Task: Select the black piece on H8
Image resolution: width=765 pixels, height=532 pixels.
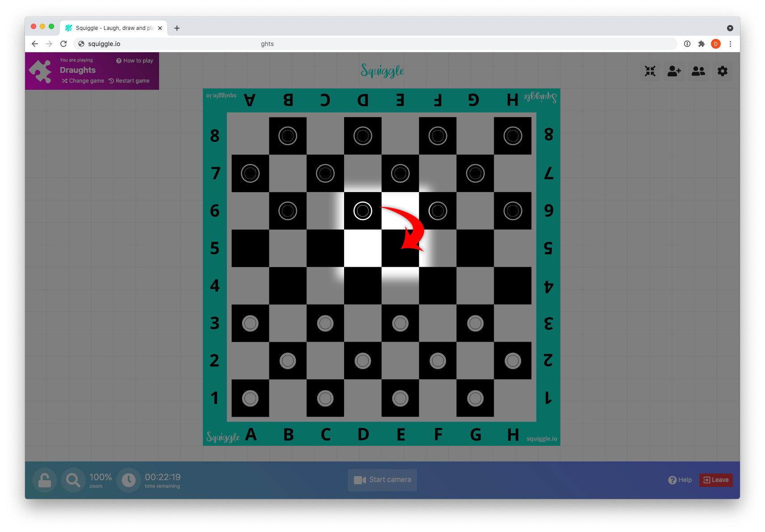Action: click(x=513, y=136)
